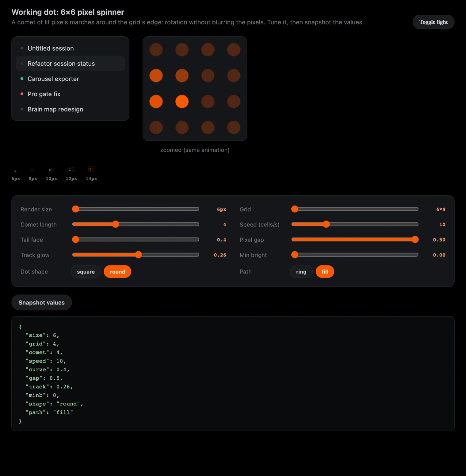466x476 pixels.
Task: Click the green status dot beside Carousel exporter
Action: pyautogui.click(x=22, y=79)
